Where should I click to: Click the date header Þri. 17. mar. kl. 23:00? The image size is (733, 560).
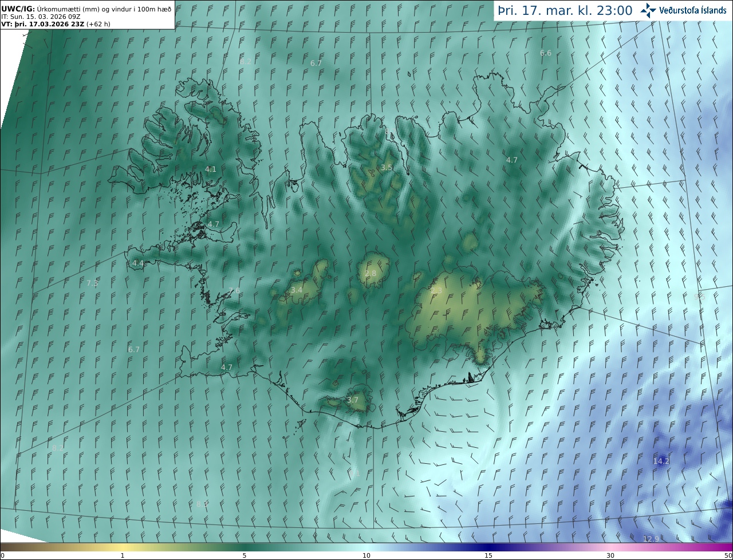point(565,10)
